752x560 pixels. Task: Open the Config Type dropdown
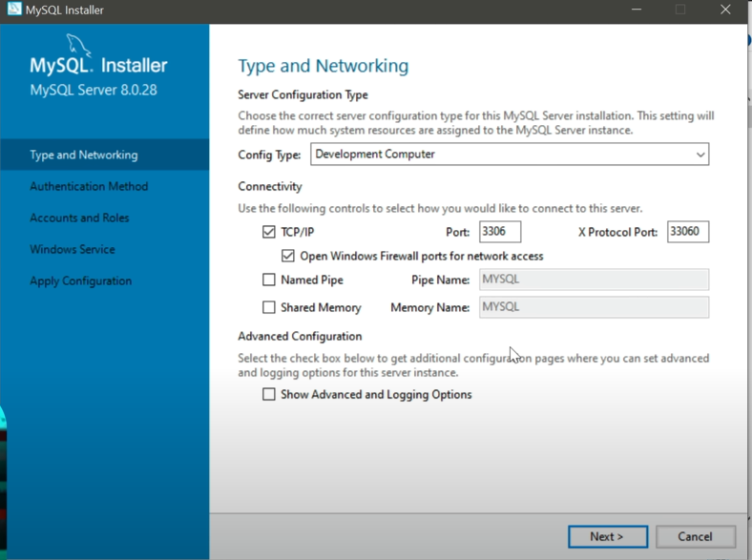point(510,155)
